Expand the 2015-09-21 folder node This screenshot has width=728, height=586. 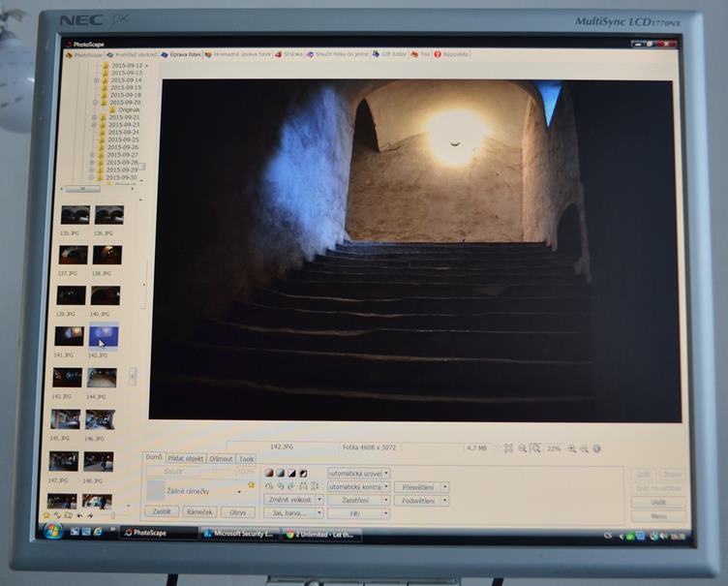pos(94,117)
